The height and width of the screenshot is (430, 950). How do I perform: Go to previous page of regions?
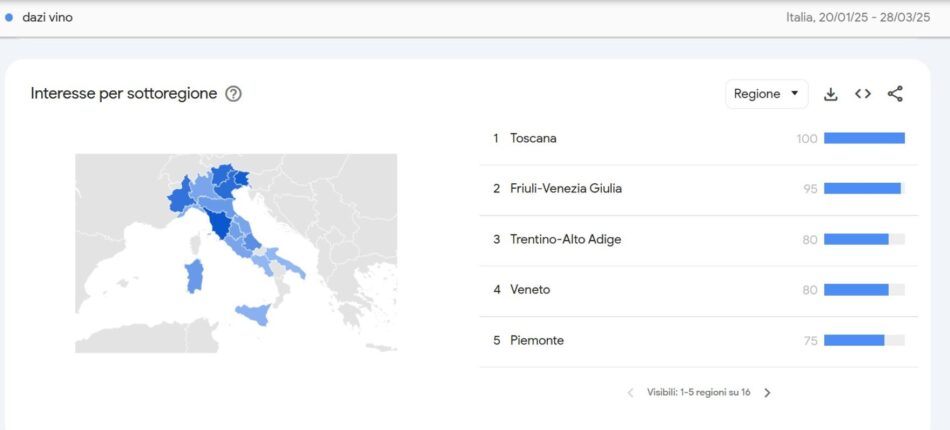[x=630, y=393]
